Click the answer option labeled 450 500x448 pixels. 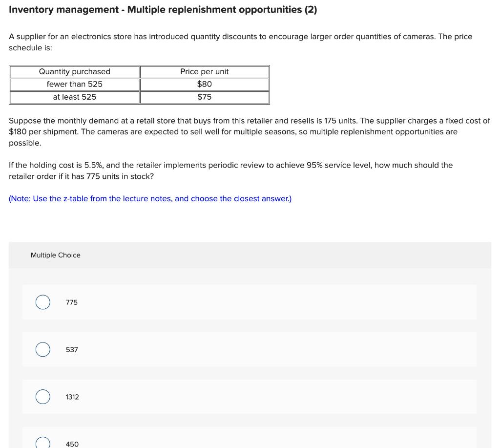72,444
